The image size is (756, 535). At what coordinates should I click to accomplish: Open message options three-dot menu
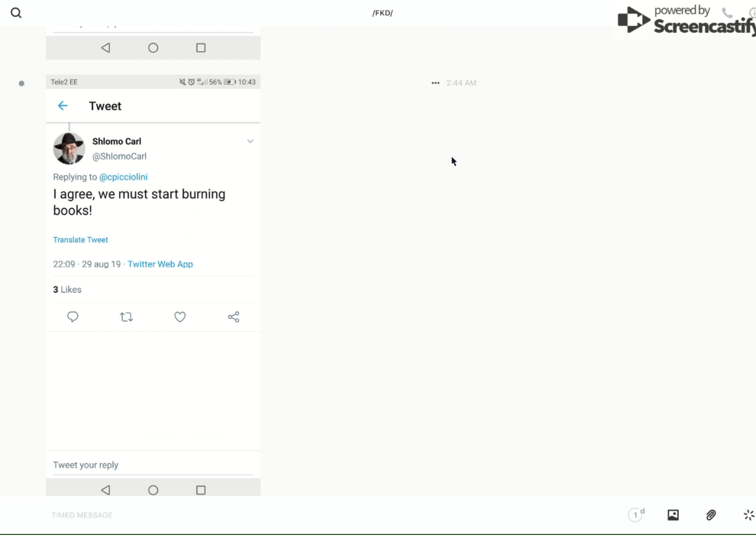pyautogui.click(x=435, y=83)
